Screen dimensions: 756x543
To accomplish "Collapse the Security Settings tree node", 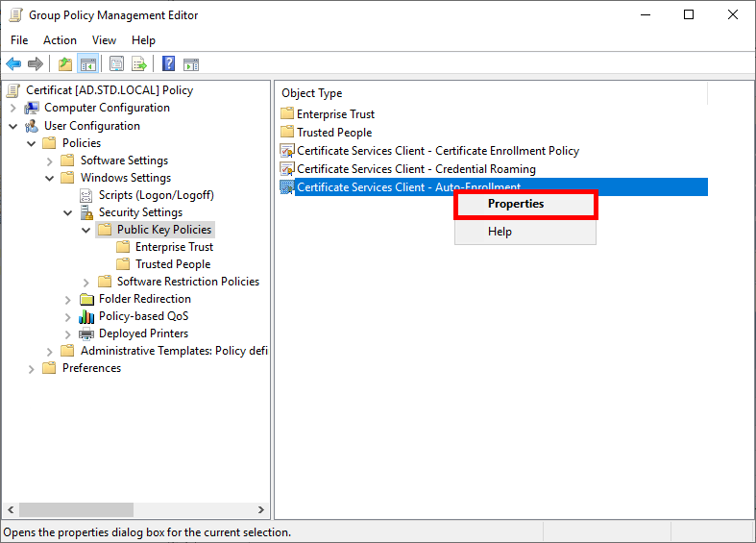I will (68, 212).
